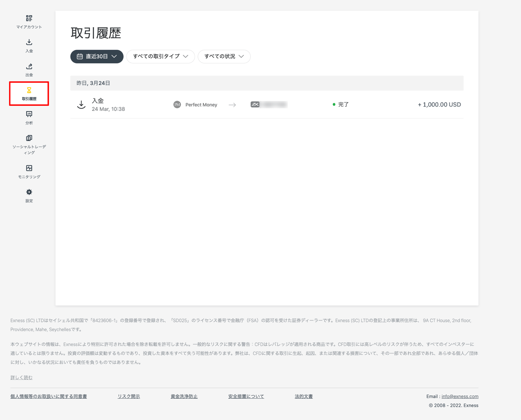Click the Perfect Money logo on the transaction
The height and width of the screenshot is (420, 521).
(177, 104)
